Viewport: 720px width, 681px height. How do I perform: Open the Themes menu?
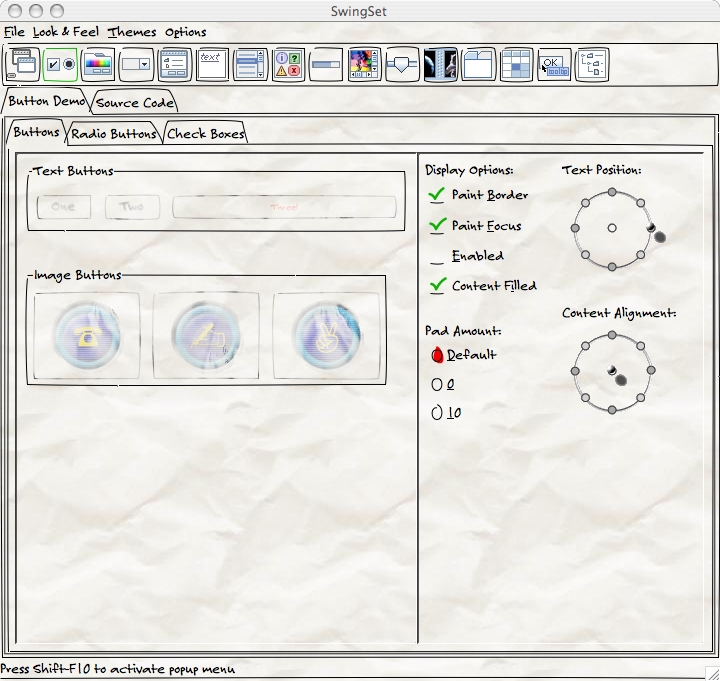click(x=132, y=32)
